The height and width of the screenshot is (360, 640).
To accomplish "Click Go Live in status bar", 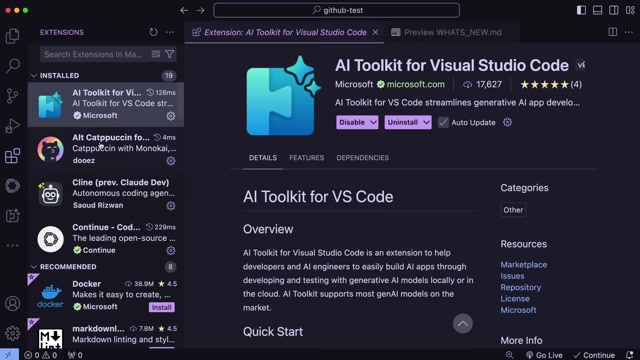I will point(544,355).
